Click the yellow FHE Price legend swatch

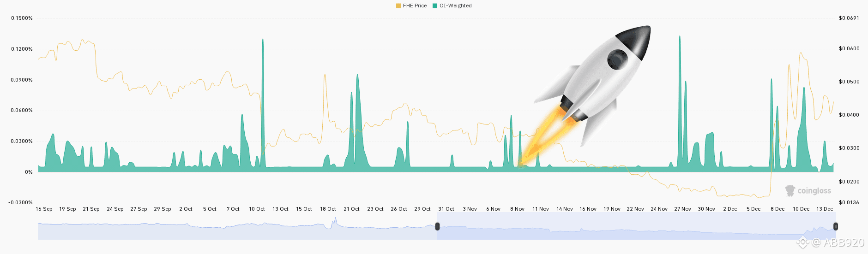(398, 6)
